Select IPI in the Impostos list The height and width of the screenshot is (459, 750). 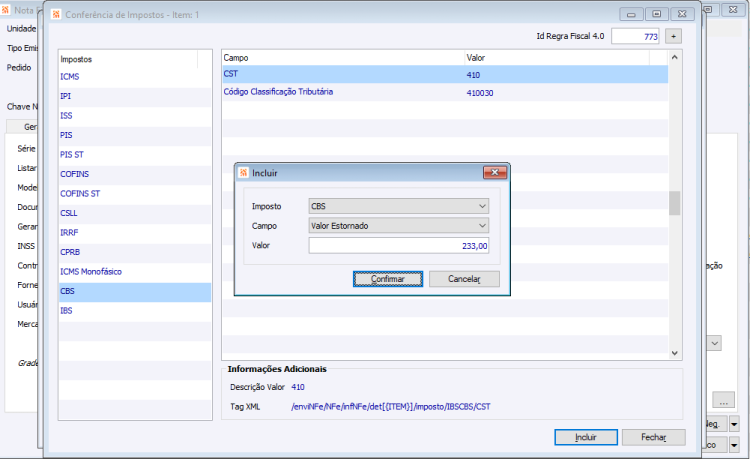coord(134,96)
